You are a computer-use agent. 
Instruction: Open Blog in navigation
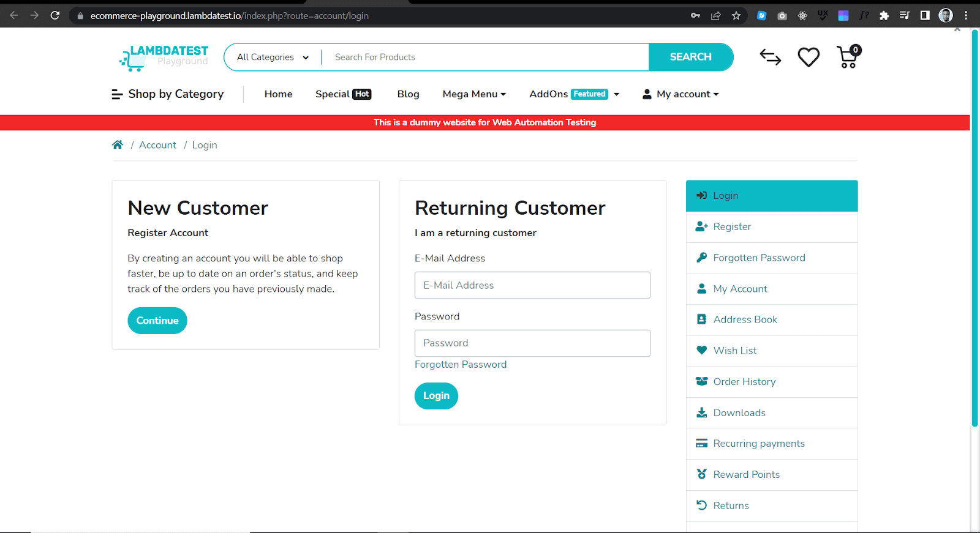tap(408, 94)
